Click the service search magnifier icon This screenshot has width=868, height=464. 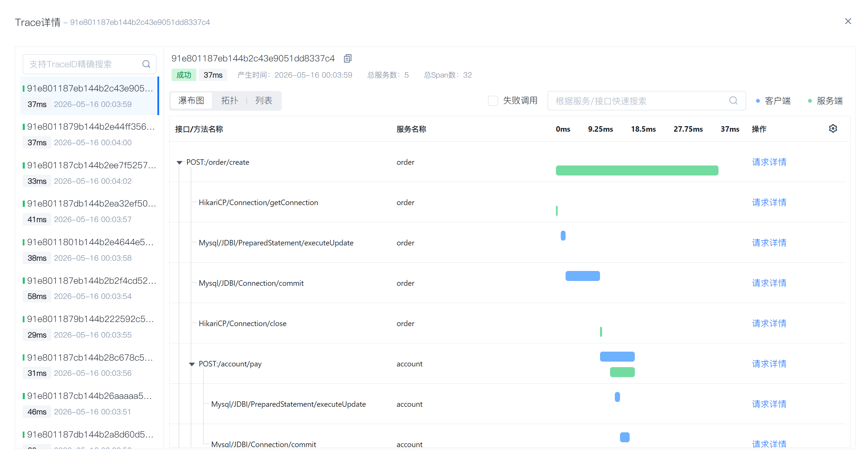tap(733, 101)
